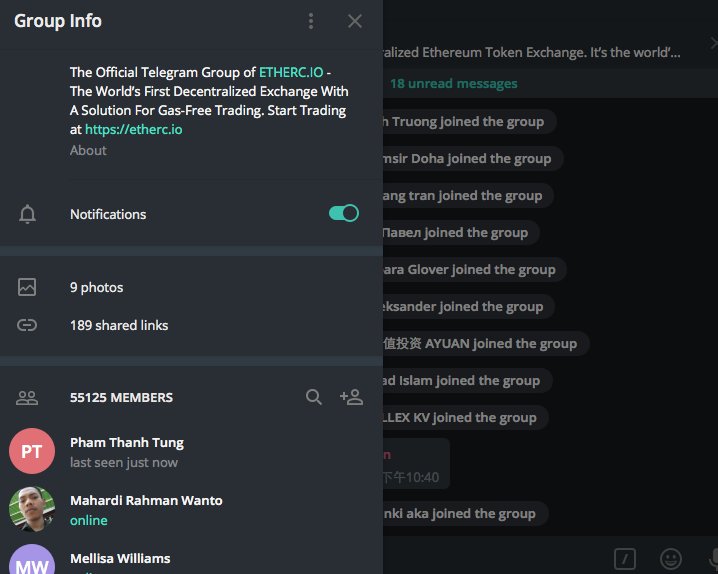Click the MW avatar

(32, 560)
